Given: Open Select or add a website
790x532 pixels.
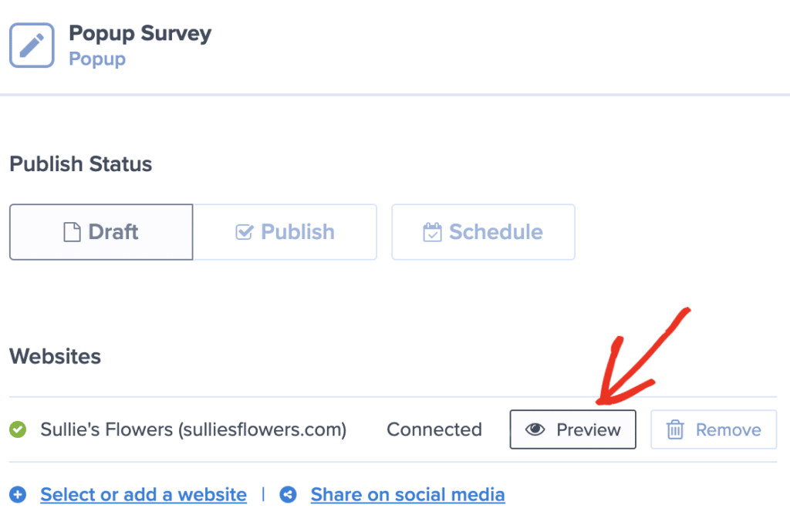Looking at the screenshot, I should [143, 494].
